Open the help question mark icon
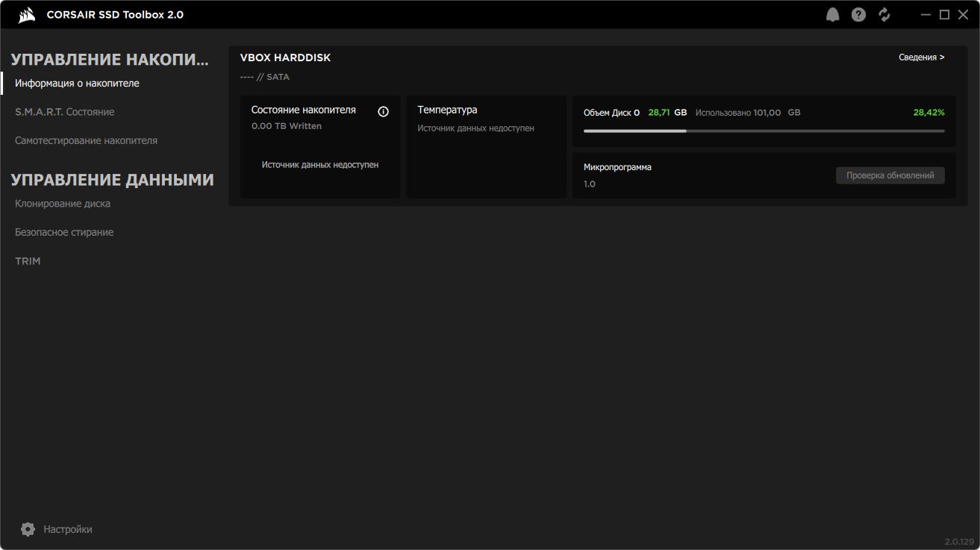 pos(858,13)
